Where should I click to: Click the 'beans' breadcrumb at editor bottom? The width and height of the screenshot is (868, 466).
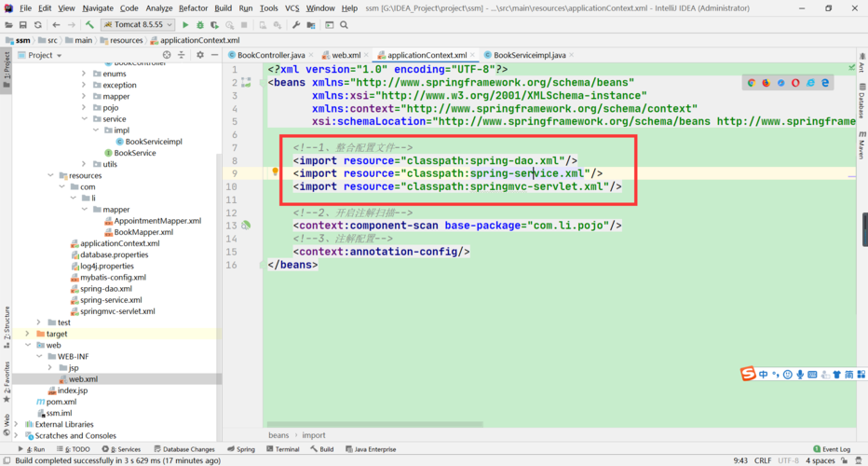[x=278, y=435]
